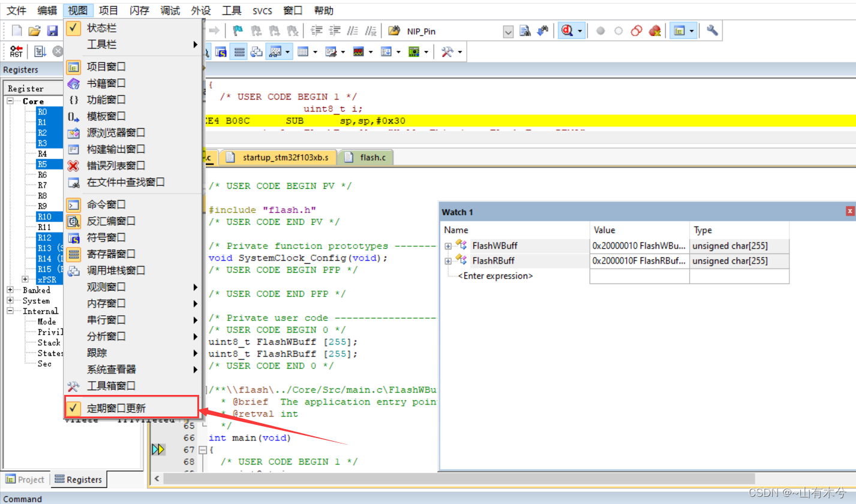Close the Watch 1 window
This screenshot has height=504, width=856.
pos(849,211)
